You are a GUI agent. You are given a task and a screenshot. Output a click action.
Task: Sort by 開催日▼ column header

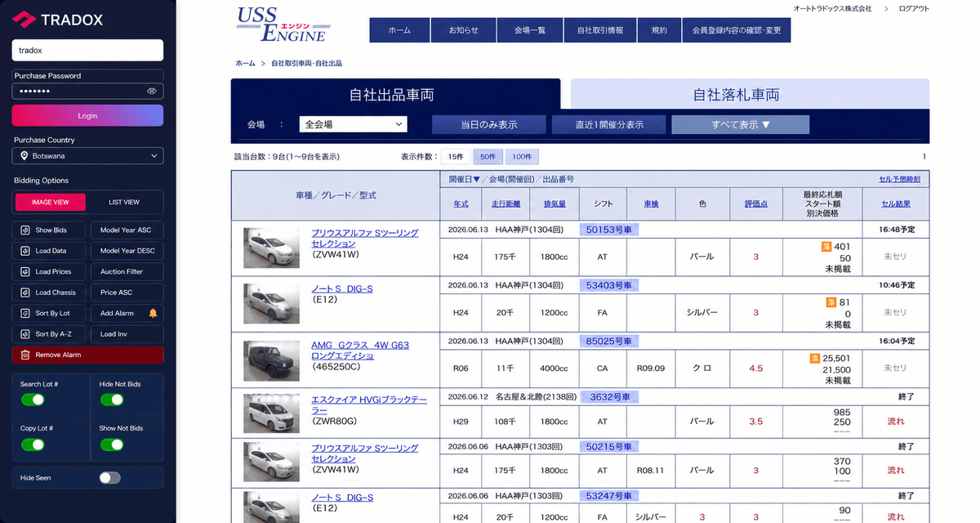(x=464, y=179)
